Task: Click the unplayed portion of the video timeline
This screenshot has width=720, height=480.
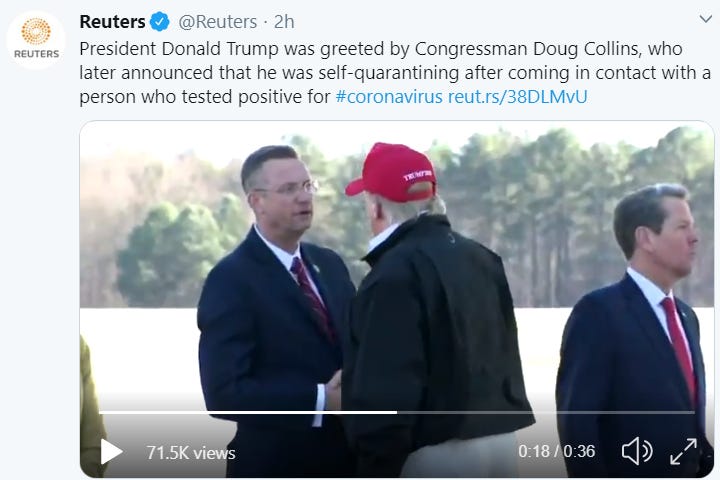Action: click(546, 412)
